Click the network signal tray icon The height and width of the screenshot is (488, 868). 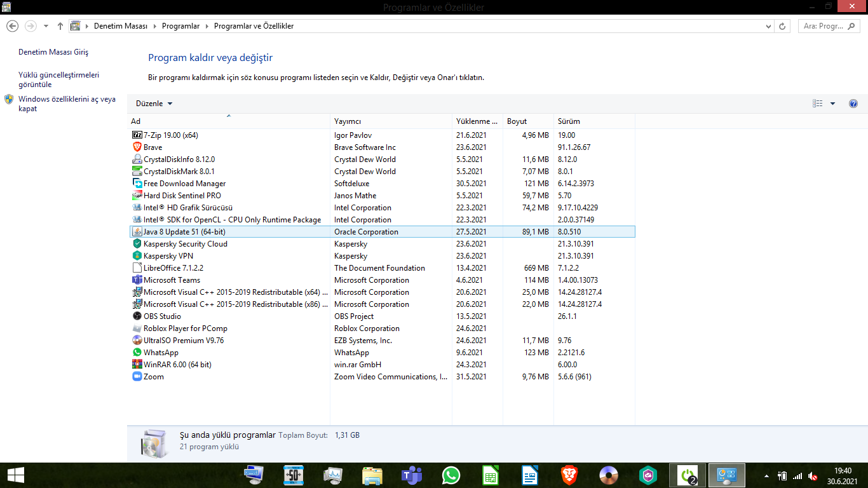pos(797,476)
